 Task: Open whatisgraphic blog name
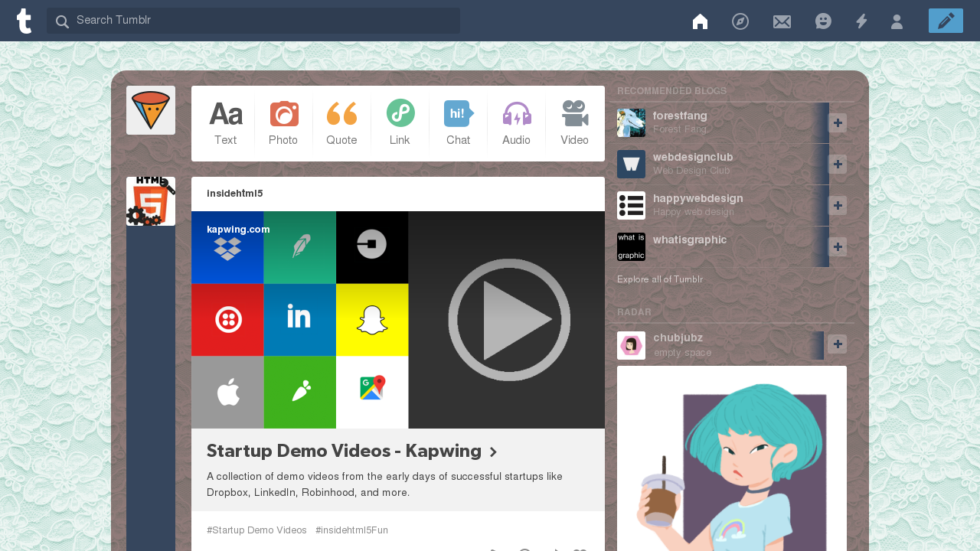(690, 240)
